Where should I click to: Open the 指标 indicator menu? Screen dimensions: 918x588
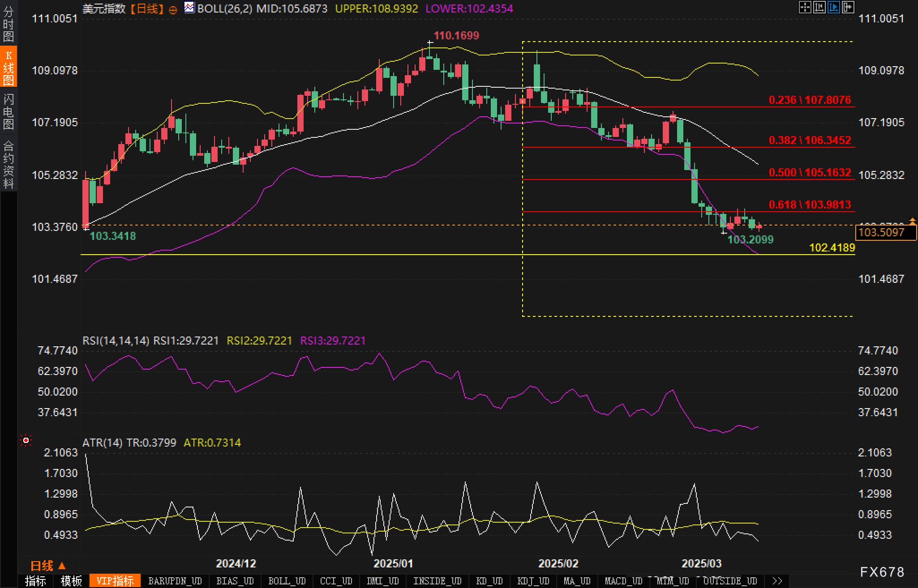[x=35, y=581]
